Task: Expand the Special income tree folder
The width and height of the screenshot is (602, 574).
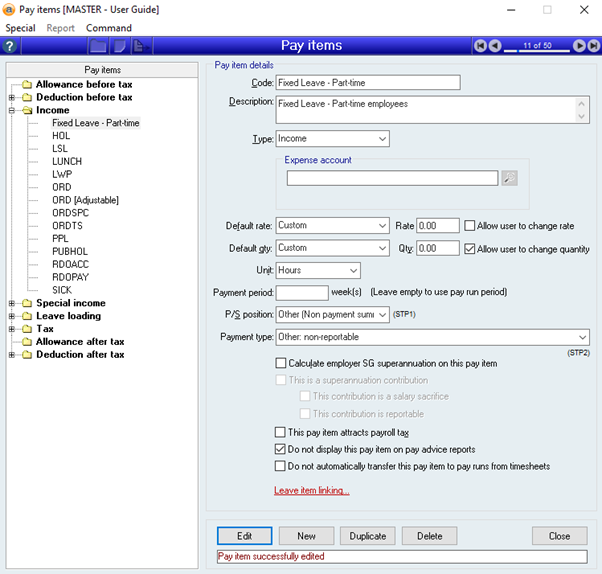Action: coord(12,303)
